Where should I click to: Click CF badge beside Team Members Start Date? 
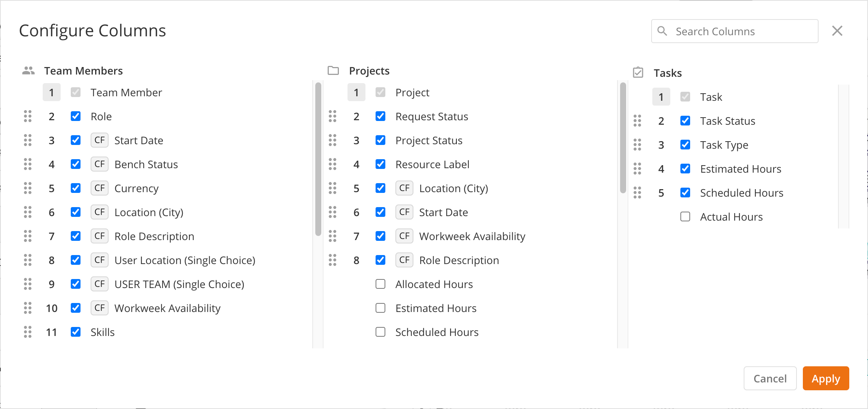coord(100,140)
